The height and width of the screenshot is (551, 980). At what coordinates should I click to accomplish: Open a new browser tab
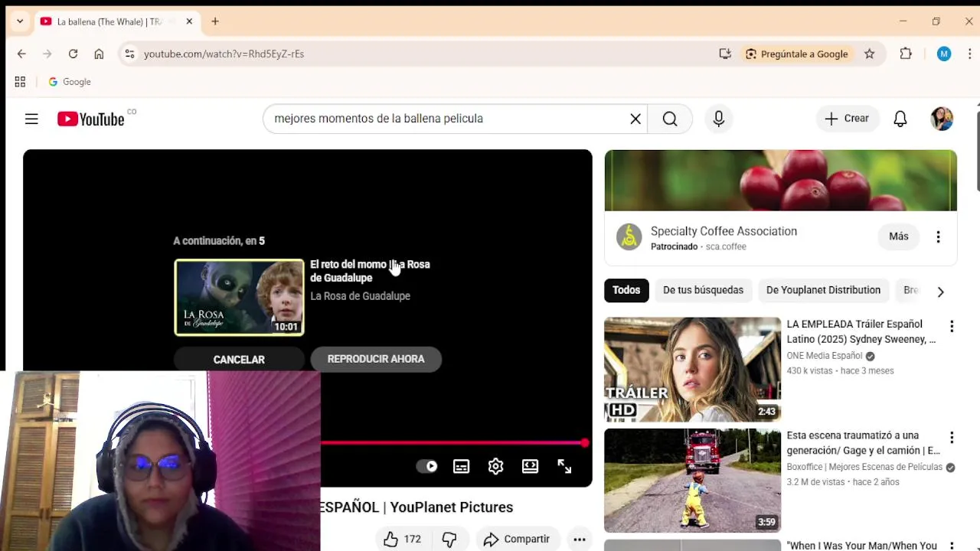point(215,21)
